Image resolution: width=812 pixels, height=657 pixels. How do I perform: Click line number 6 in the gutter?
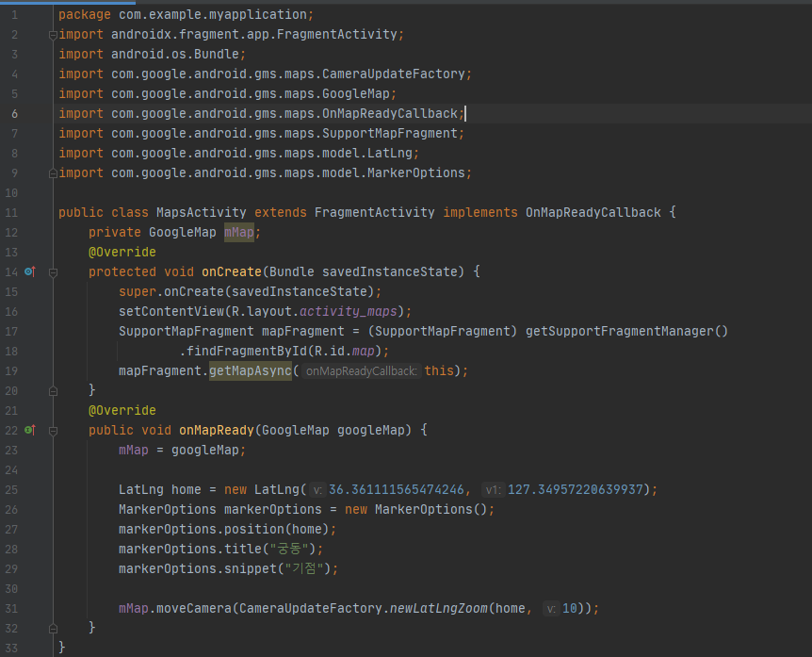point(14,113)
